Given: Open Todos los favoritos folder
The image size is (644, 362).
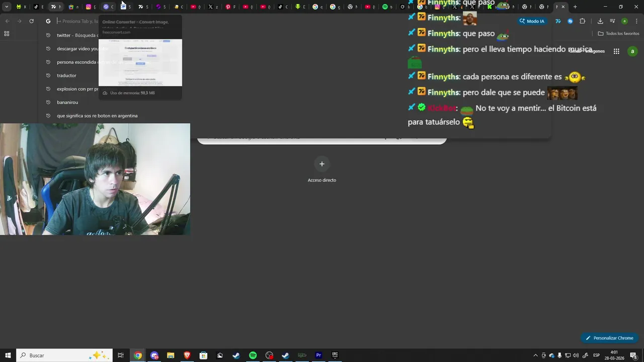Looking at the screenshot, I should (x=618, y=34).
